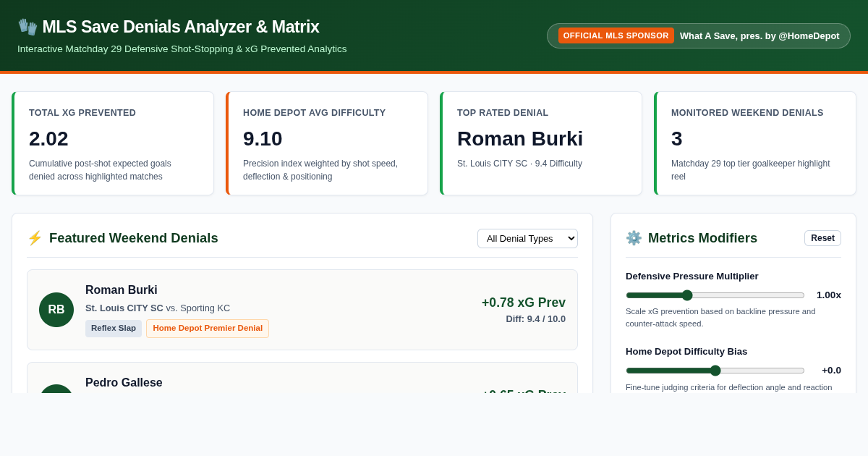Image resolution: width=868 pixels, height=456 pixels.
Task: Click St. Louis CITY SC vs. Sporting KC text
Action: 158,308
